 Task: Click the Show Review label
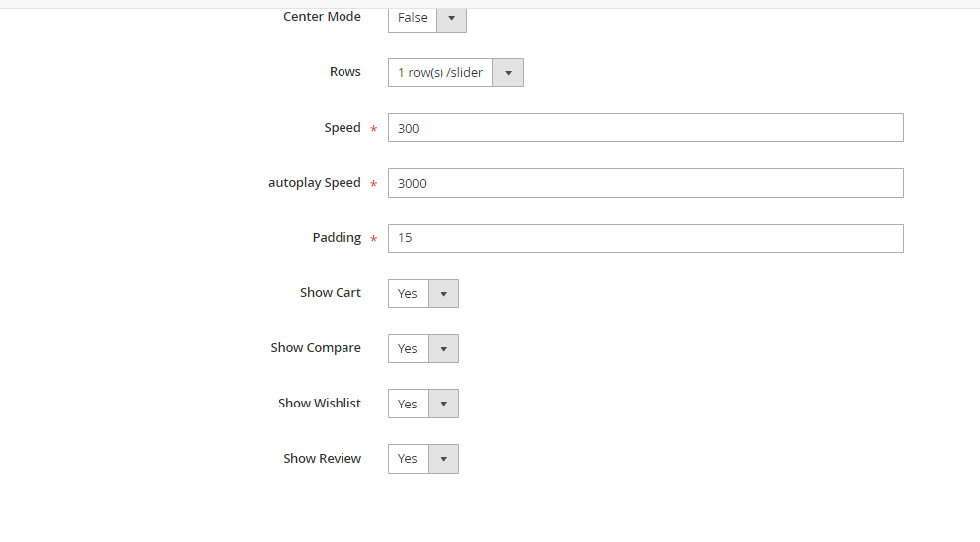click(322, 459)
